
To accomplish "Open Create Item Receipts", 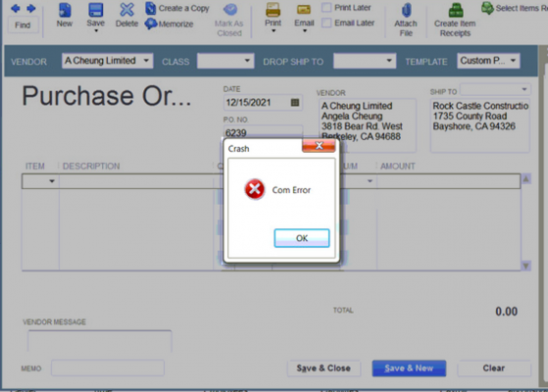I will 455,20.
